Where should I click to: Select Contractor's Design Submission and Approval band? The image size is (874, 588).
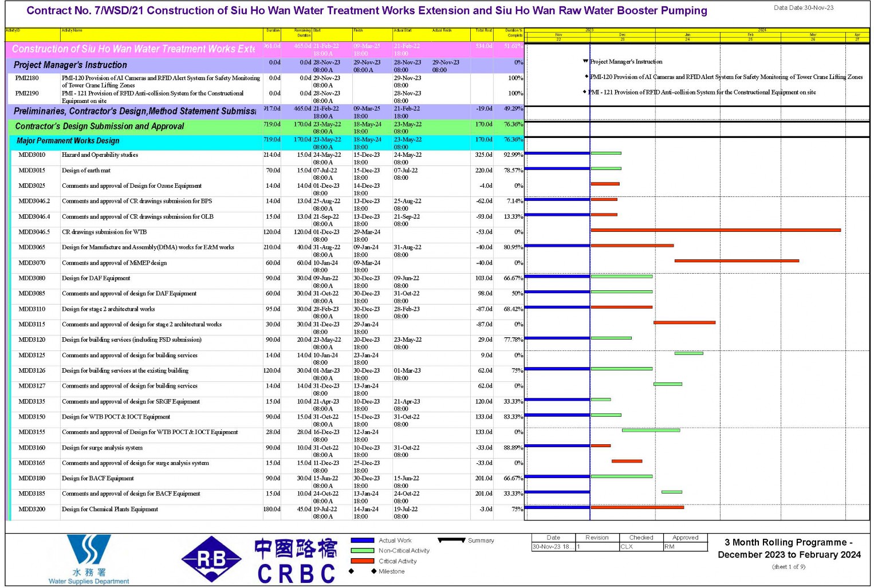[x=265, y=127]
